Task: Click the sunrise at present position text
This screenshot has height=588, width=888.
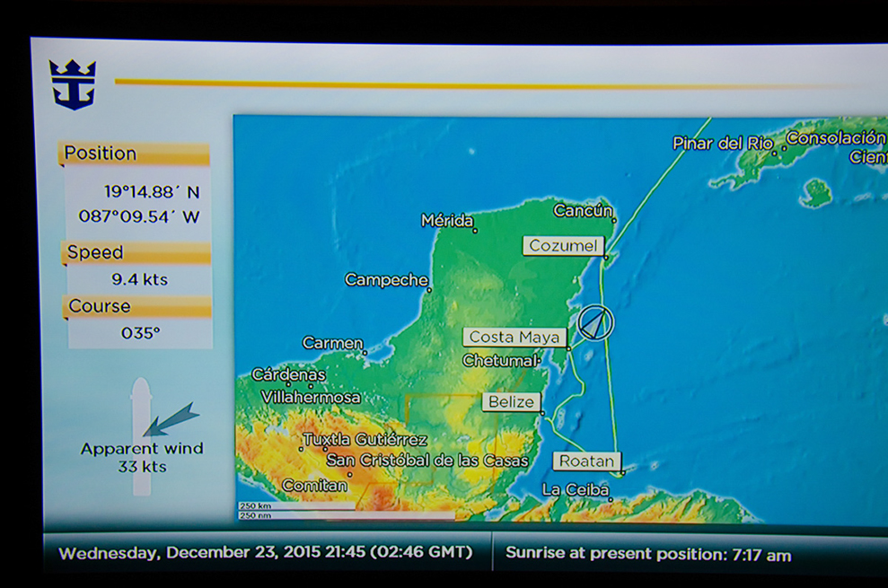Action: click(647, 554)
